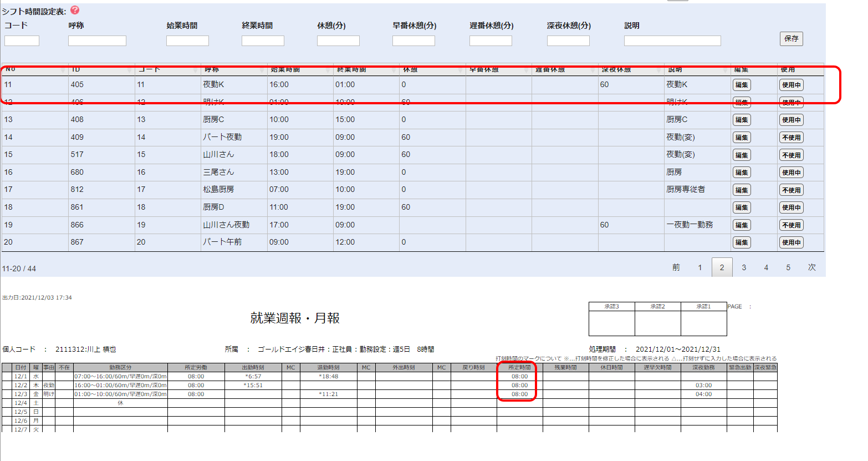
Task: Click the 始業時間 input box
Action: point(187,40)
